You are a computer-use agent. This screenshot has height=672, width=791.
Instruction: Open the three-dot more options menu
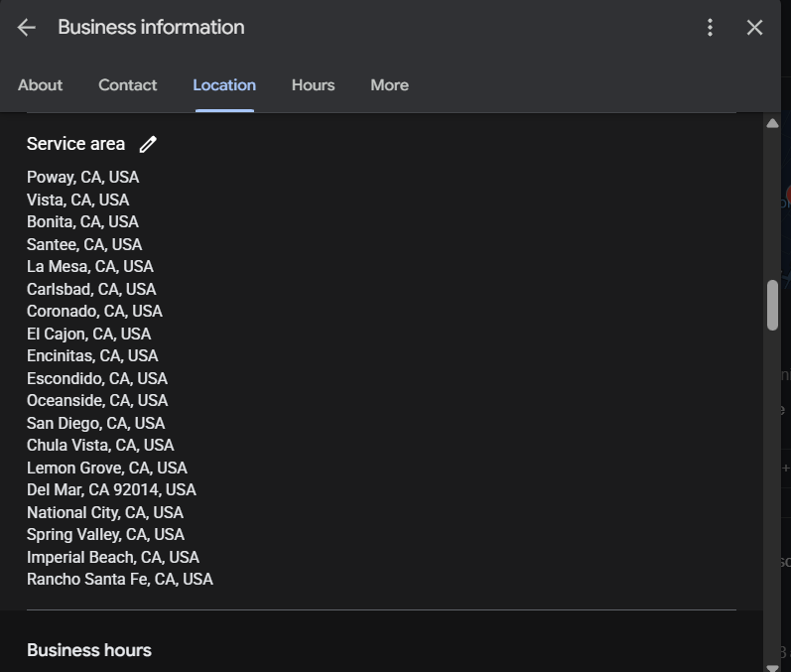tap(710, 27)
